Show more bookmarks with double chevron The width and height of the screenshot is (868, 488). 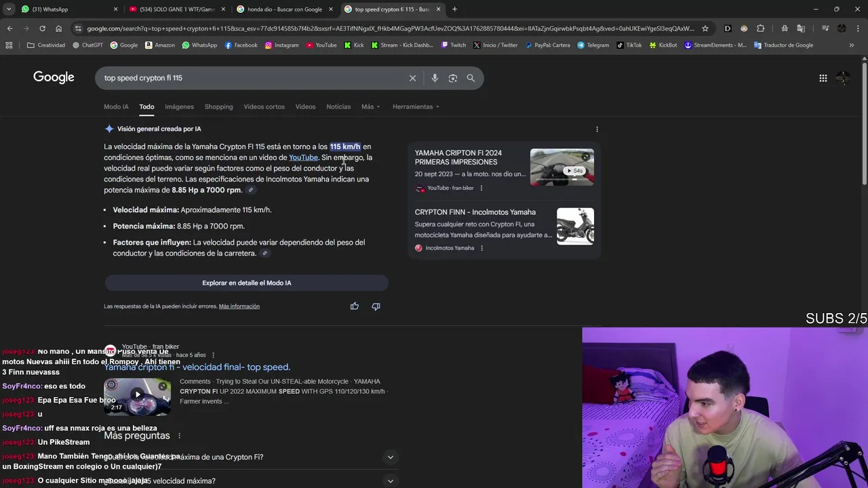tap(852, 45)
